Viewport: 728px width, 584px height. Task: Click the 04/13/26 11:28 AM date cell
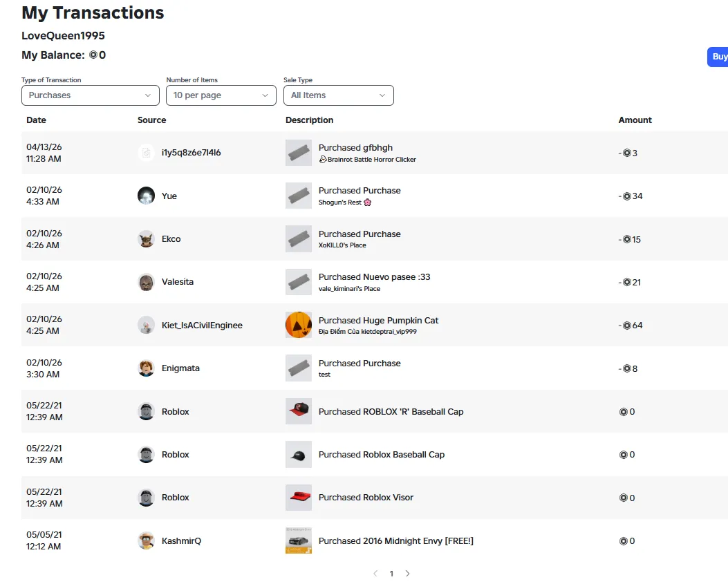(x=44, y=153)
